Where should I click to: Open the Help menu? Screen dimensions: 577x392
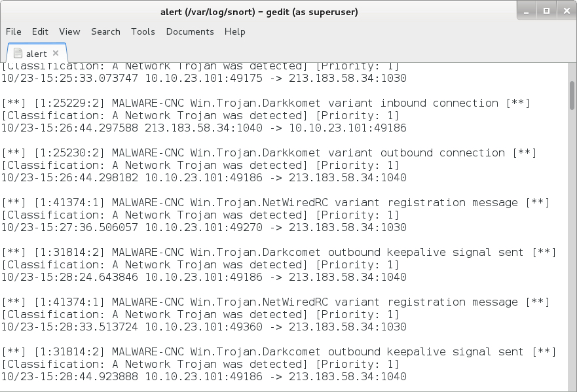tap(234, 31)
